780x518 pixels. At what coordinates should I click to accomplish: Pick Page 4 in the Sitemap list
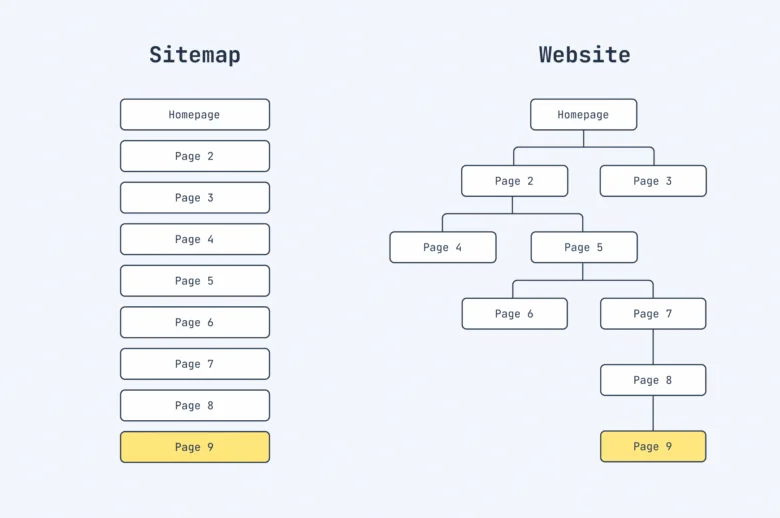[x=195, y=239]
